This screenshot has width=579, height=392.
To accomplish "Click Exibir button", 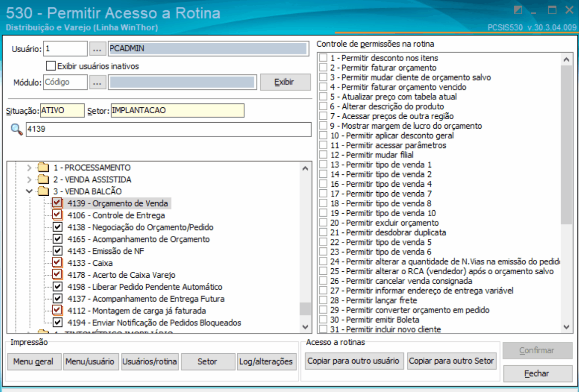I will 285,82.
